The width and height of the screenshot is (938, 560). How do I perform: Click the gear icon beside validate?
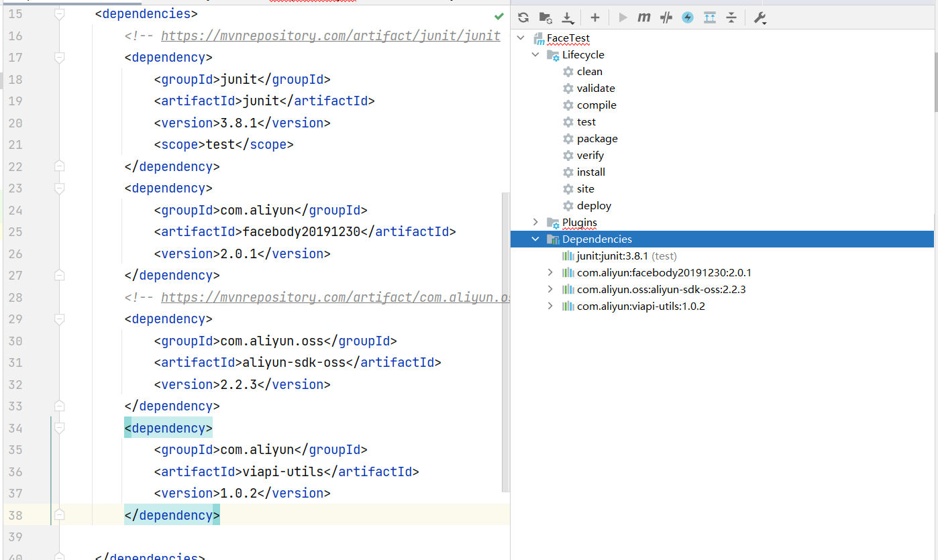pyautogui.click(x=568, y=89)
